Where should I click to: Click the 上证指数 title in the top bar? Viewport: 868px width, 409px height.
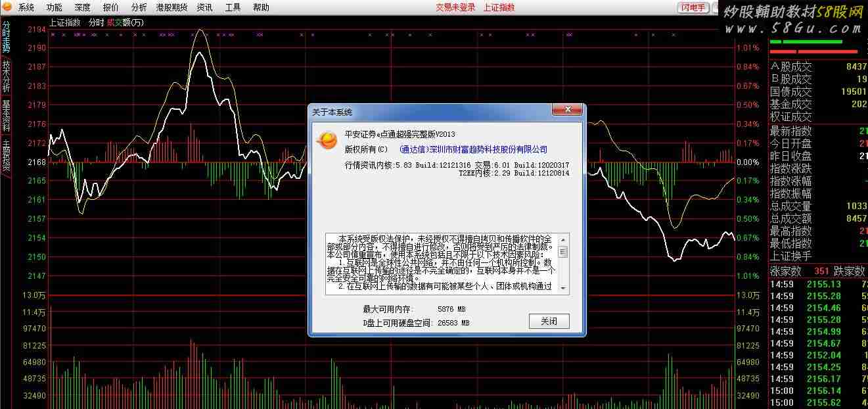pos(499,8)
